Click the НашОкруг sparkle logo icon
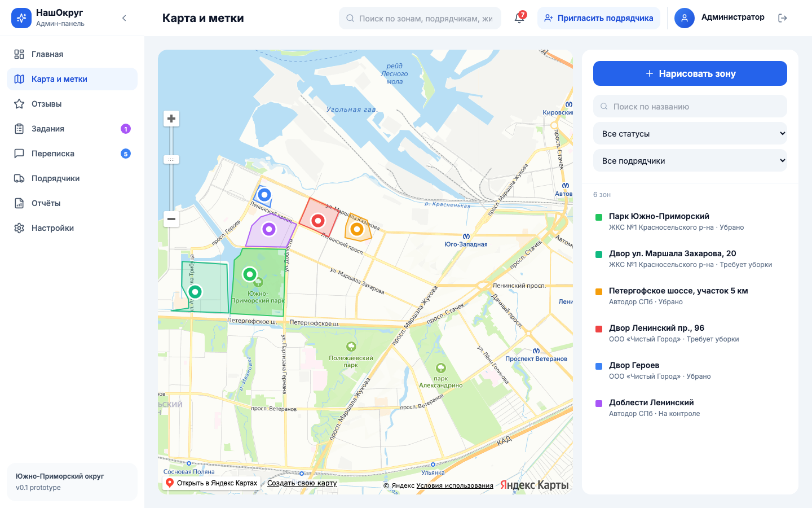The width and height of the screenshot is (812, 508). tap(21, 18)
